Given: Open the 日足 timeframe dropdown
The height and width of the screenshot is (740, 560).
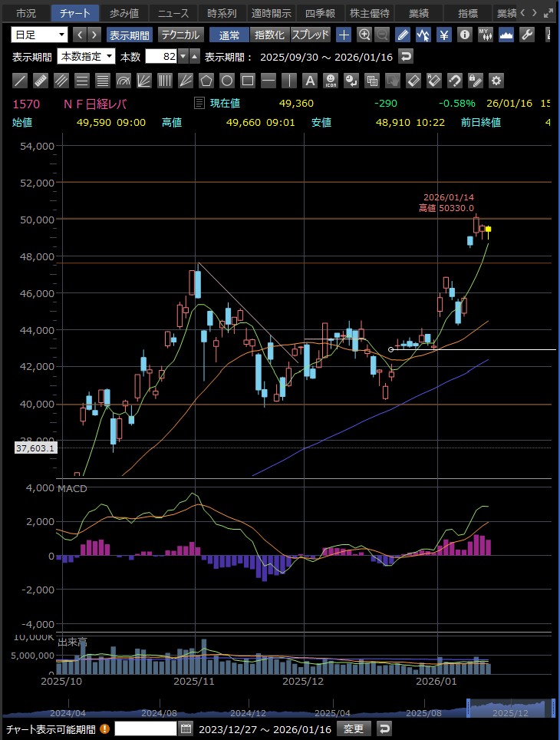Looking at the screenshot, I should (39, 35).
